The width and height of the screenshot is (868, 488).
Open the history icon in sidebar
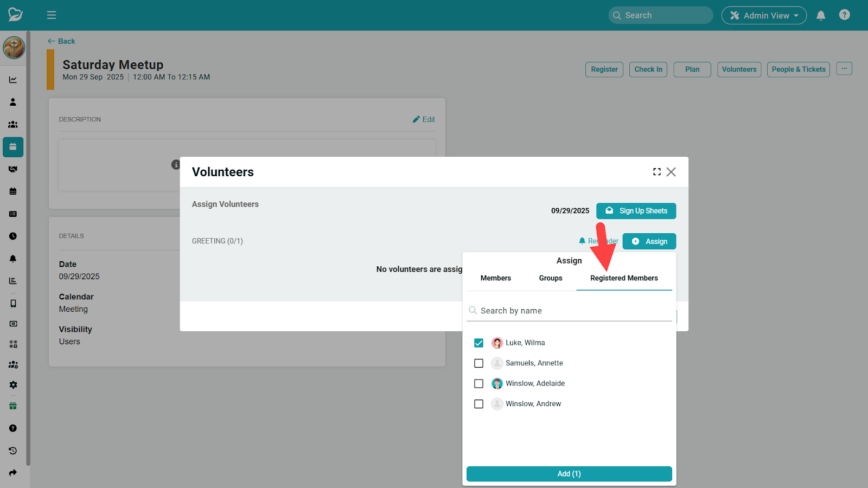click(x=13, y=451)
